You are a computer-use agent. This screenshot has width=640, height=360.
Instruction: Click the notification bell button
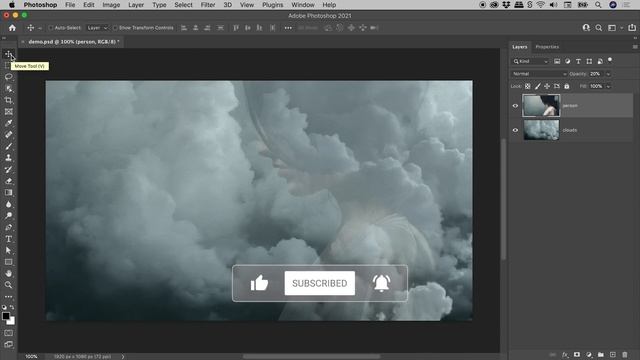pos(381,283)
